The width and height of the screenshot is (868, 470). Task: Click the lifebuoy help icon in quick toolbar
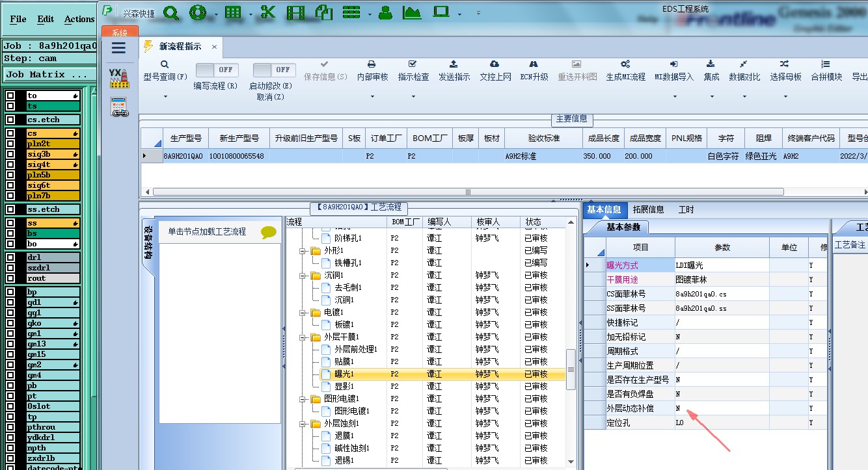pos(198,12)
